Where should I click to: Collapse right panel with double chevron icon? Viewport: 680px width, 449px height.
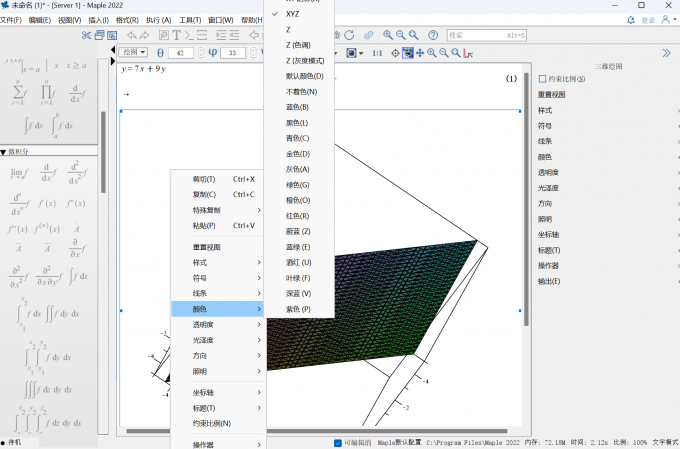coord(666,53)
